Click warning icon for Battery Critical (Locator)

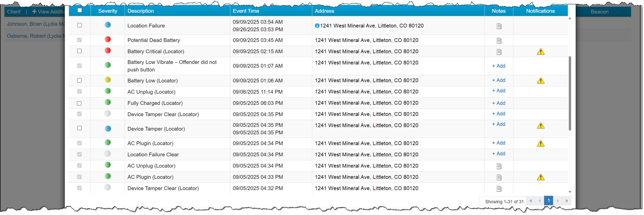pos(540,52)
